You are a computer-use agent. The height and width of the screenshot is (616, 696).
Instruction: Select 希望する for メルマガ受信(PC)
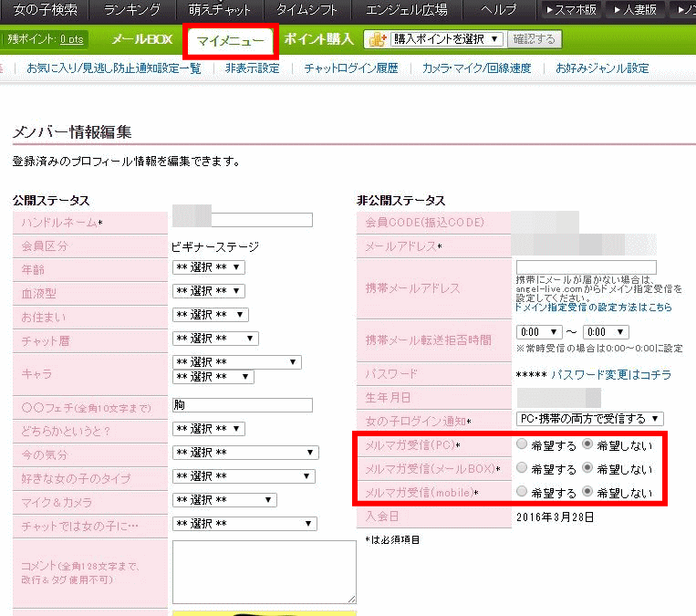[x=522, y=445]
